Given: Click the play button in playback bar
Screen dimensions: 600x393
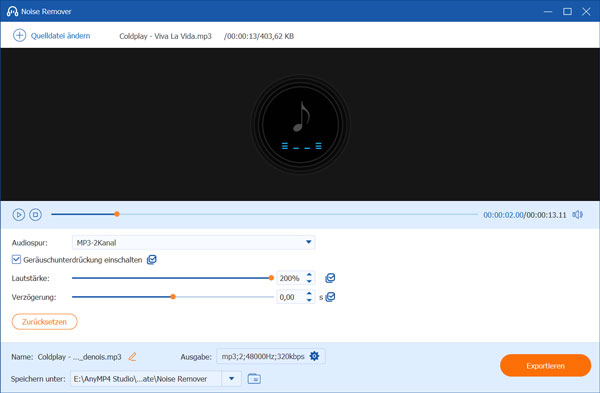Looking at the screenshot, I should [19, 215].
